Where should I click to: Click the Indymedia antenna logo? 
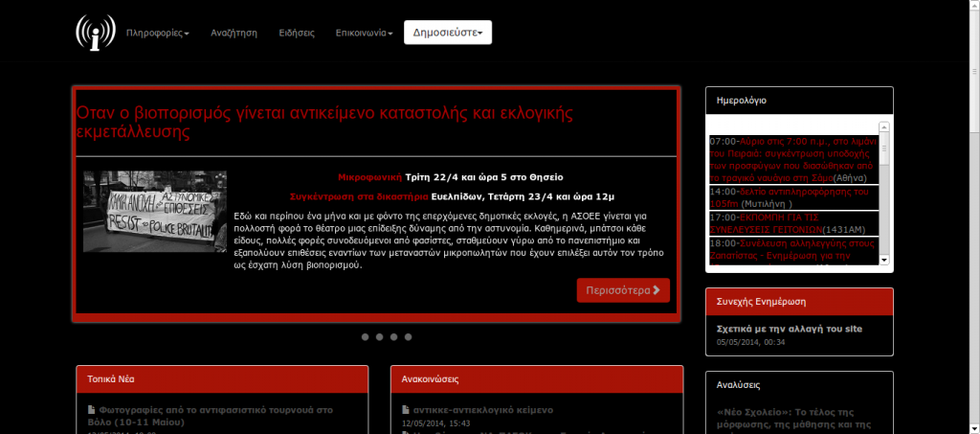(96, 33)
